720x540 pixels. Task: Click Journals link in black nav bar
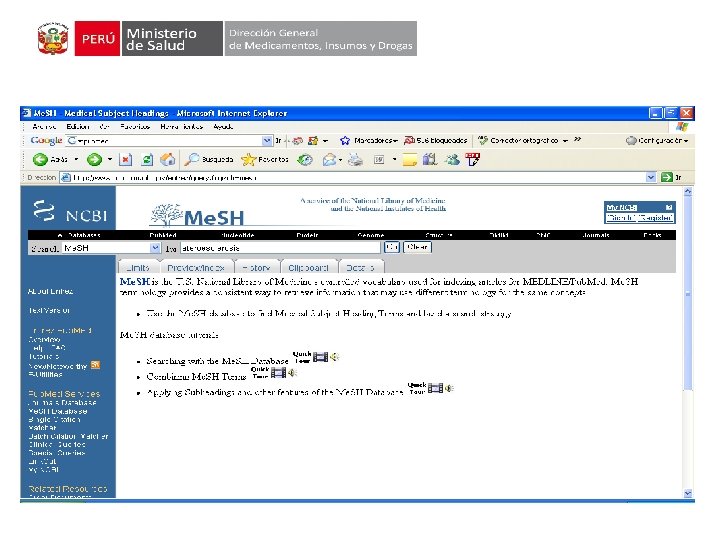click(x=596, y=235)
